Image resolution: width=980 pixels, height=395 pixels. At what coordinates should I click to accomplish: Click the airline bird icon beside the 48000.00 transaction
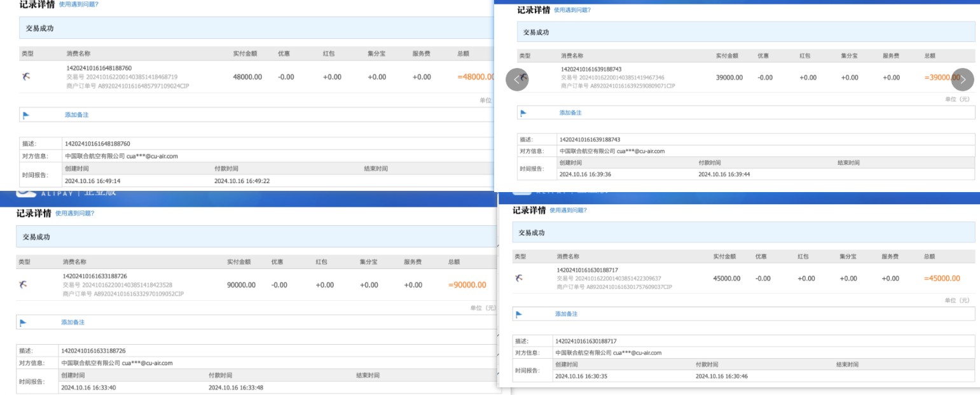pyautogui.click(x=26, y=77)
